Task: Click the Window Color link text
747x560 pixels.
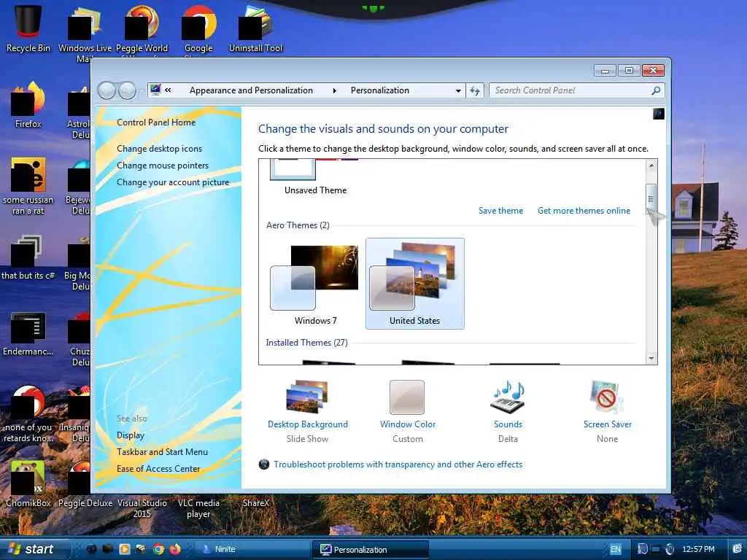Action: (408, 424)
